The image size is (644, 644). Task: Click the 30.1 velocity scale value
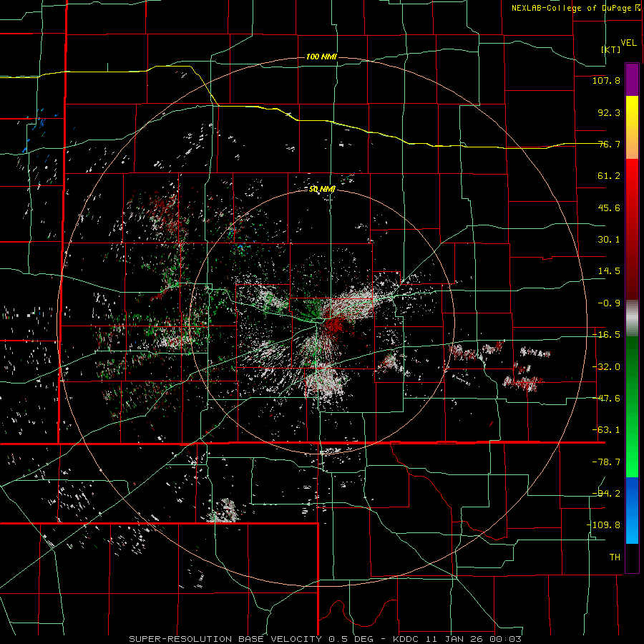(609, 240)
